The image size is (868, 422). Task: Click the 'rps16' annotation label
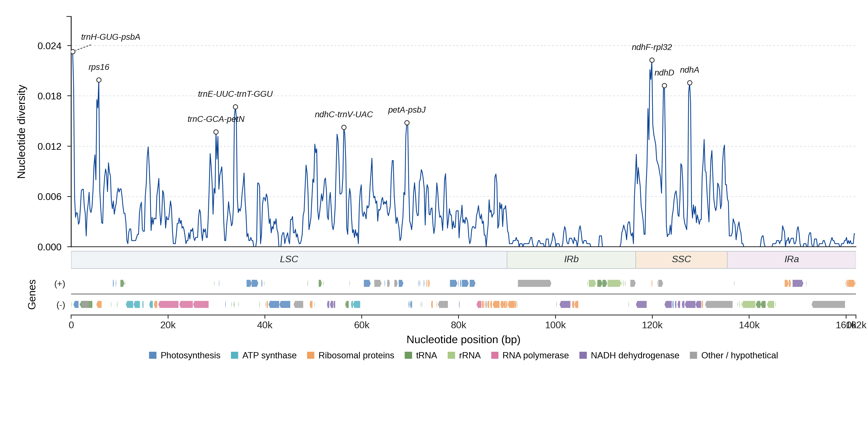[99, 67]
